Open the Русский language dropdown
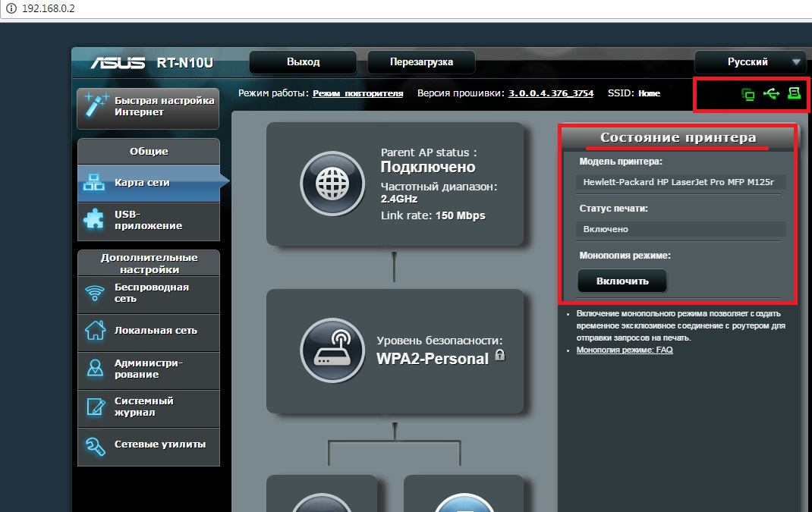This screenshot has width=812, height=512. click(749, 62)
